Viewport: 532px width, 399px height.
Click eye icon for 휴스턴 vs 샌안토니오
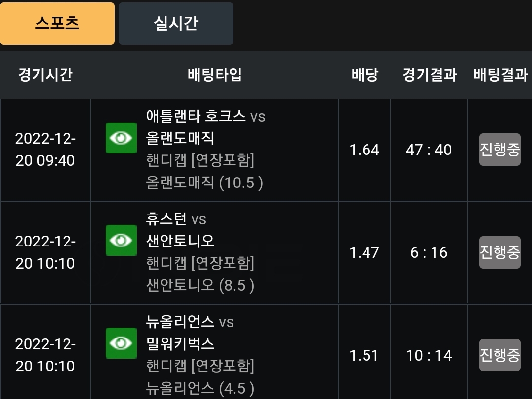tap(121, 241)
